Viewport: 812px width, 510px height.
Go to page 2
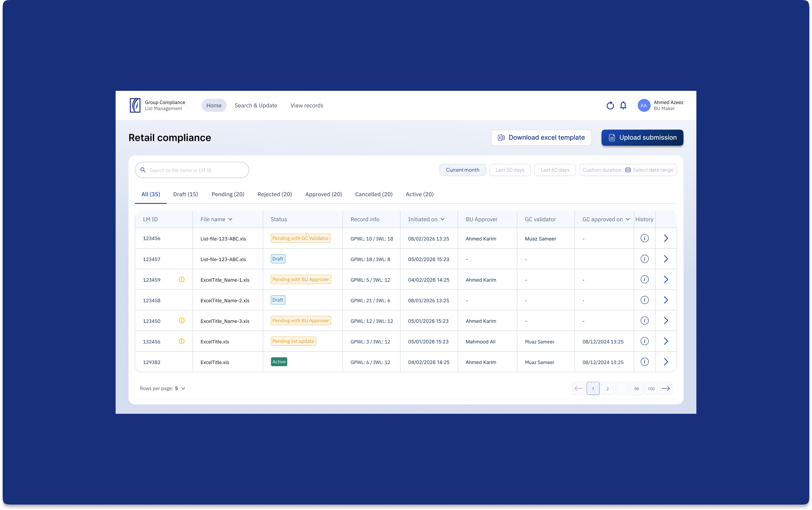point(607,389)
